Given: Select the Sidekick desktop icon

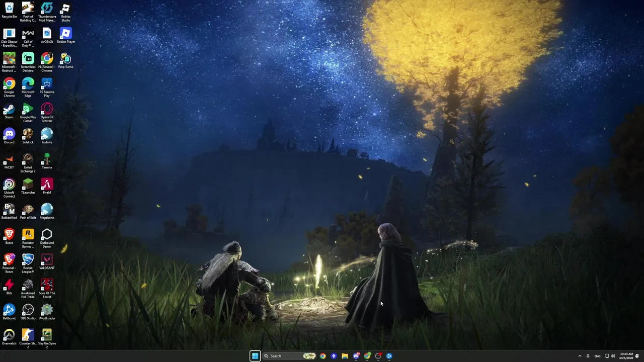Looking at the screenshot, I should pyautogui.click(x=28, y=137).
